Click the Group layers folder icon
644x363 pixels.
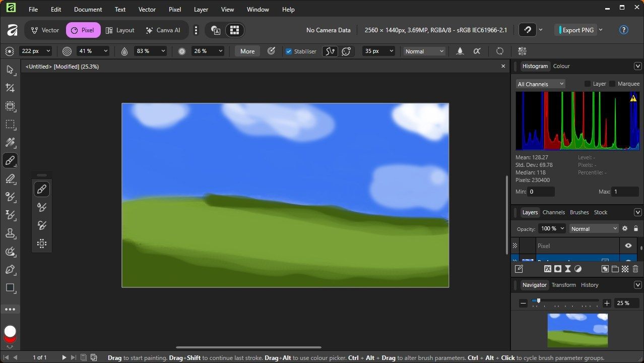615,269
